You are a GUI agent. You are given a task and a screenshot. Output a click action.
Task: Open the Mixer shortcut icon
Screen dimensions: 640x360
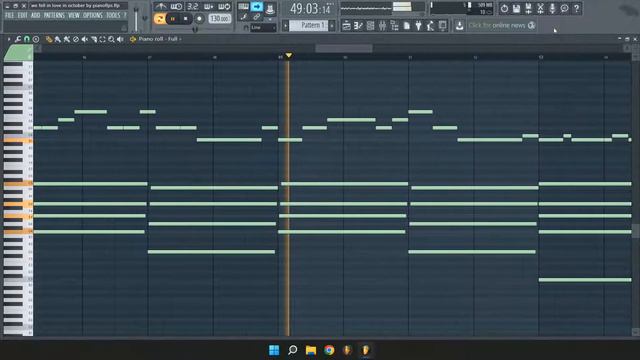382,26
